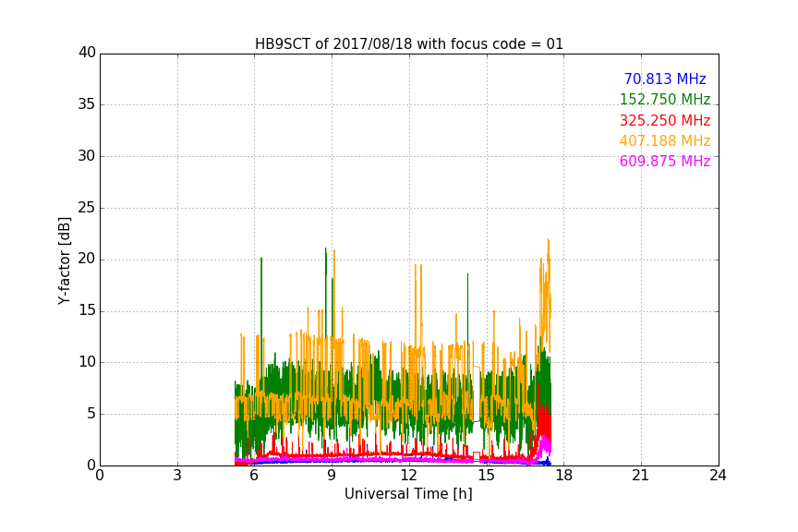Click the y-axis tick label 40
The height and width of the screenshot is (532, 798).
(87, 53)
